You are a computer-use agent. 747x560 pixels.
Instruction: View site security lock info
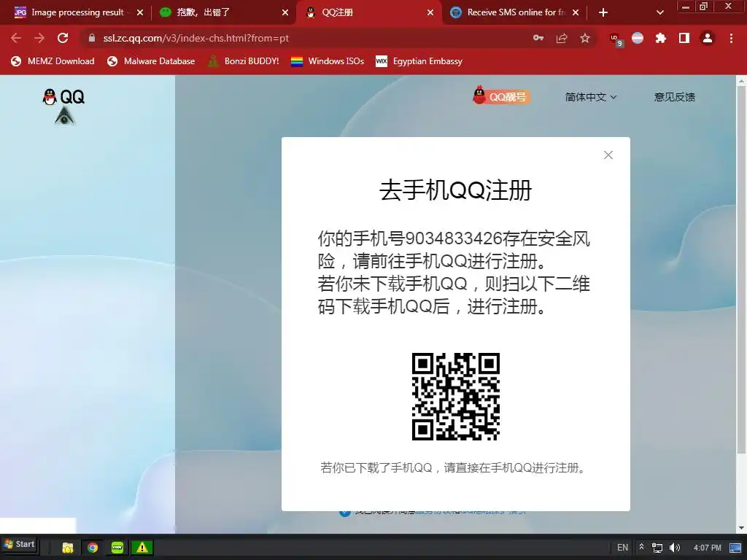coord(91,38)
